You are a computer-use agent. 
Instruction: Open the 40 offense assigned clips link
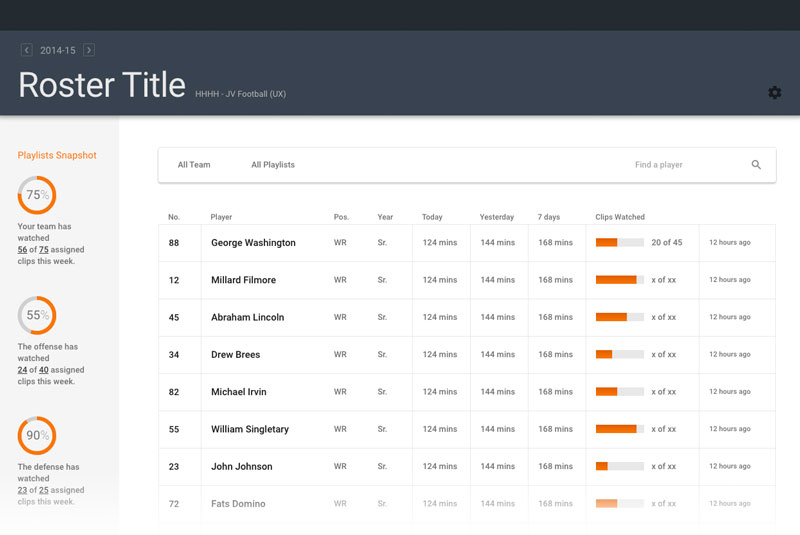tap(44, 370)
